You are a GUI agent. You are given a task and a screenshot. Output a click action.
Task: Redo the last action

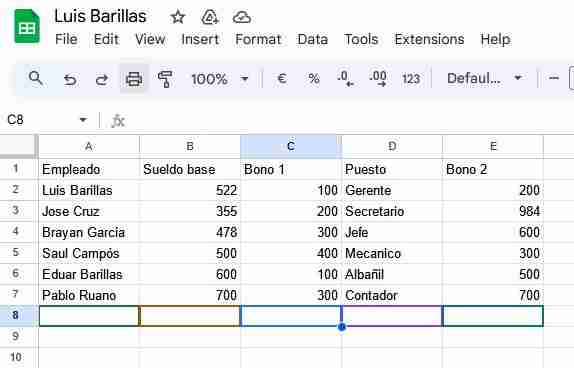click(102, 79)
